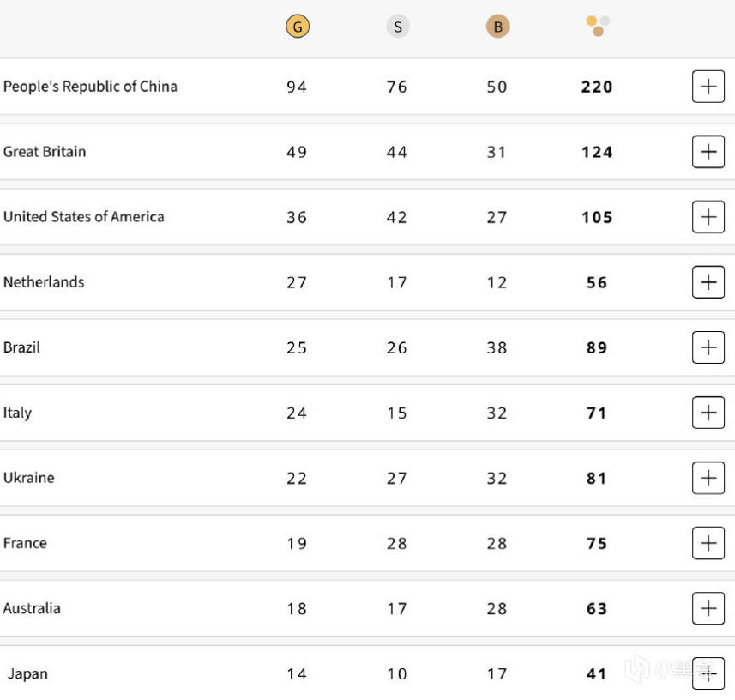Click the plus button for France
The image size is (735, 700).
[x=708, y=543]
